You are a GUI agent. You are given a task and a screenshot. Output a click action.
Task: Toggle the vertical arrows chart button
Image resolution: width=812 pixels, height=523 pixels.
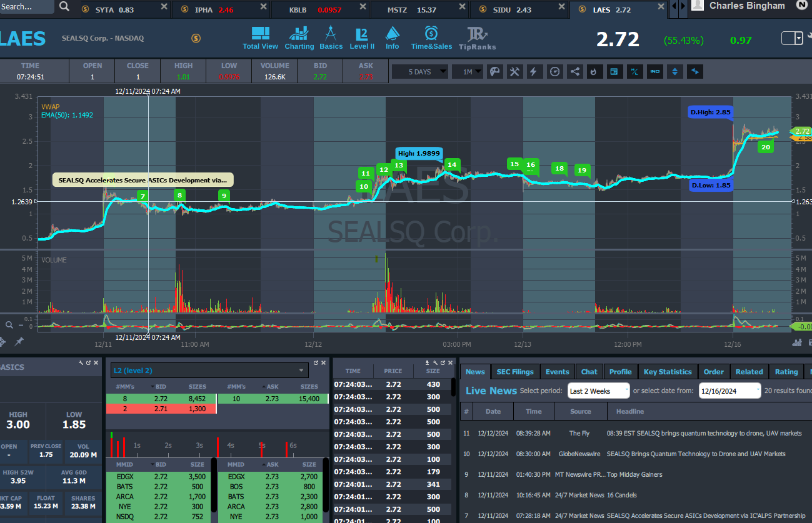[674, 72]
